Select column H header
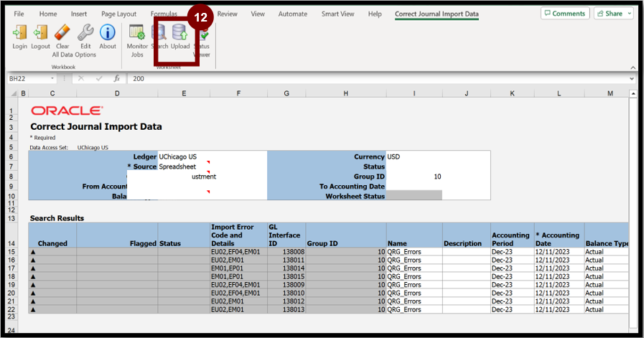Viewport: 644px width, 338px height. [x=346, y=93]
